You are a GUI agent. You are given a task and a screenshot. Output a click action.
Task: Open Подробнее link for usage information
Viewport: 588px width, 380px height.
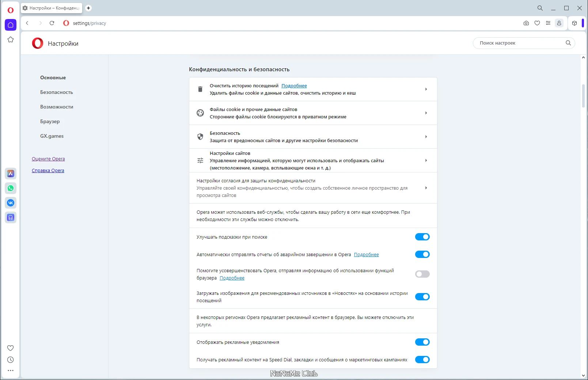232,278
